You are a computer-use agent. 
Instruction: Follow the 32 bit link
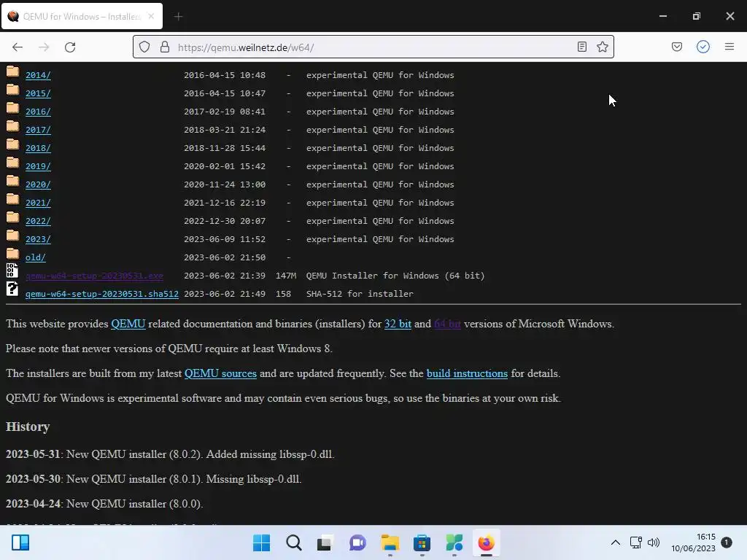398,324
